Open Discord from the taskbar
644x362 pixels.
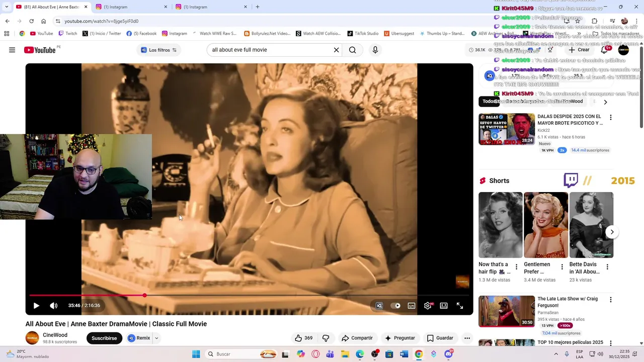448,354
